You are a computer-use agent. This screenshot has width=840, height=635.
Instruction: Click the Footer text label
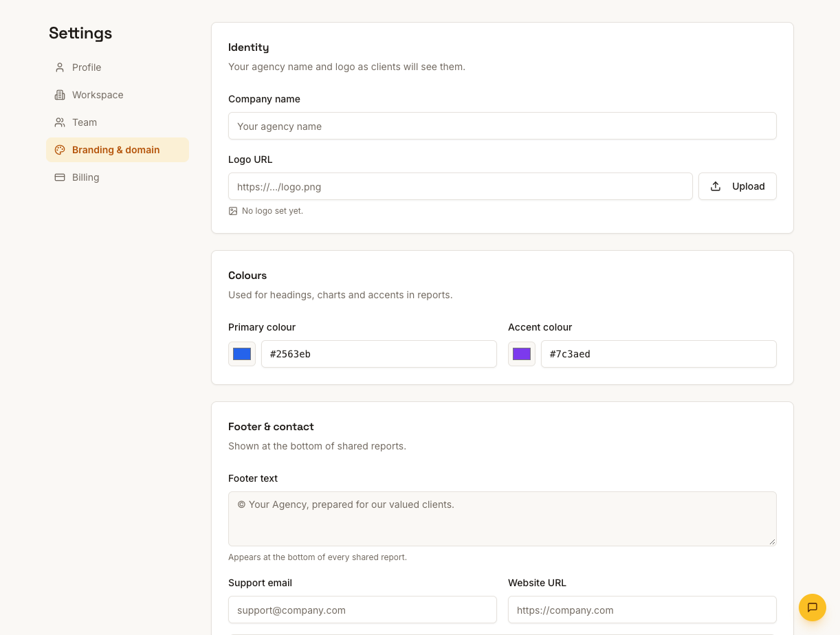click(x=253, y=478)
